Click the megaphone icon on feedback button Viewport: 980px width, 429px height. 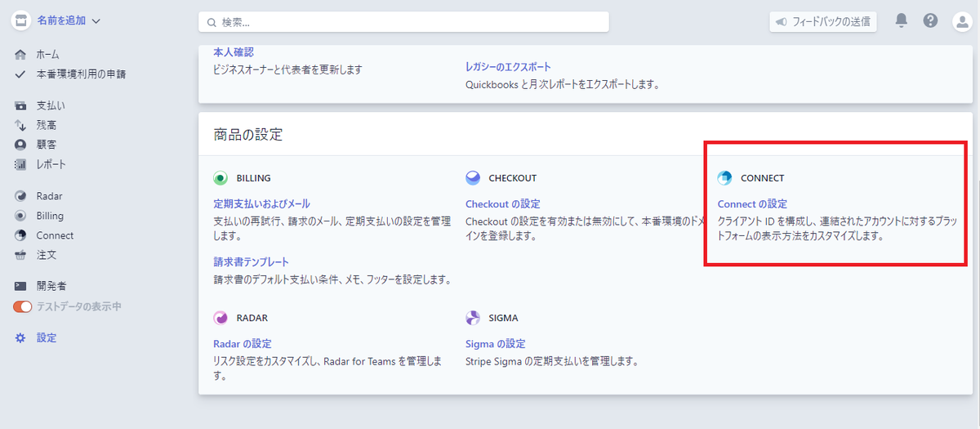tap(782, 21)
